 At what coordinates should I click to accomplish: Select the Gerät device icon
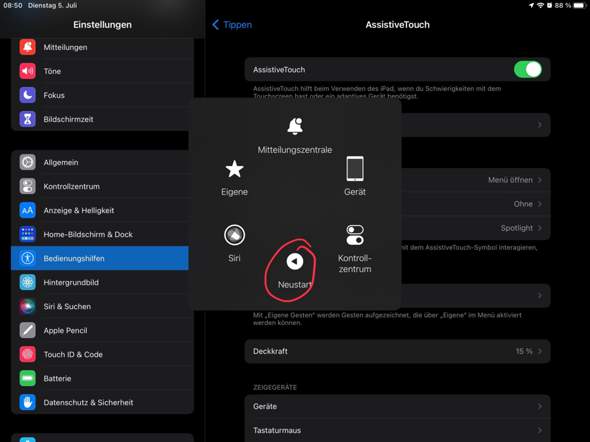pyautogui.click(x=355, y=169)
